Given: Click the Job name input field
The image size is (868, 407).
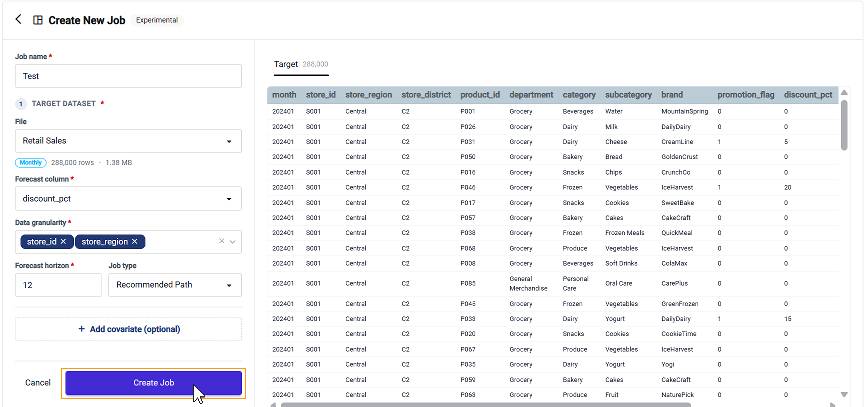Looking at the screenshot, I should (x=128, y=76).
